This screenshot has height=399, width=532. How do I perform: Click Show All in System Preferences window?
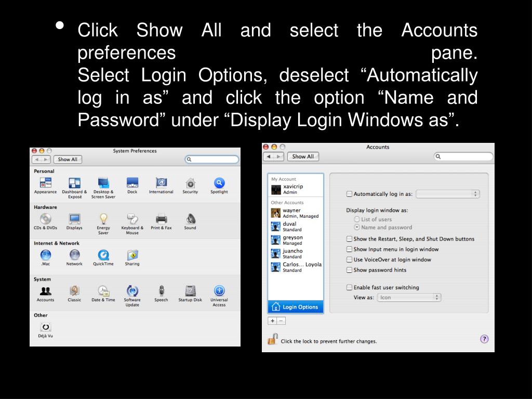point(68,159)
